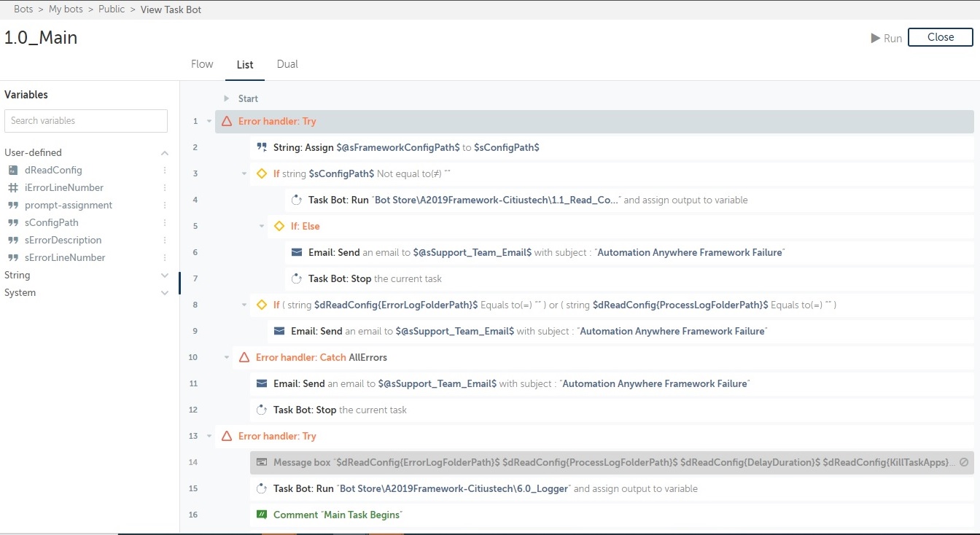This screenshot has width=980, height=535.
Task: Click the dRead​Config variable type icon
Action: pos(13,170)
